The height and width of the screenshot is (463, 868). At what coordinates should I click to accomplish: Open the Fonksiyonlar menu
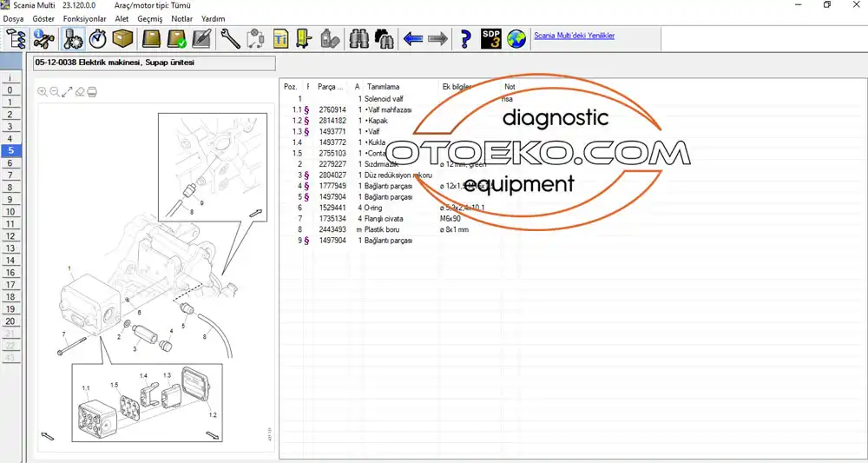point(85,18)
